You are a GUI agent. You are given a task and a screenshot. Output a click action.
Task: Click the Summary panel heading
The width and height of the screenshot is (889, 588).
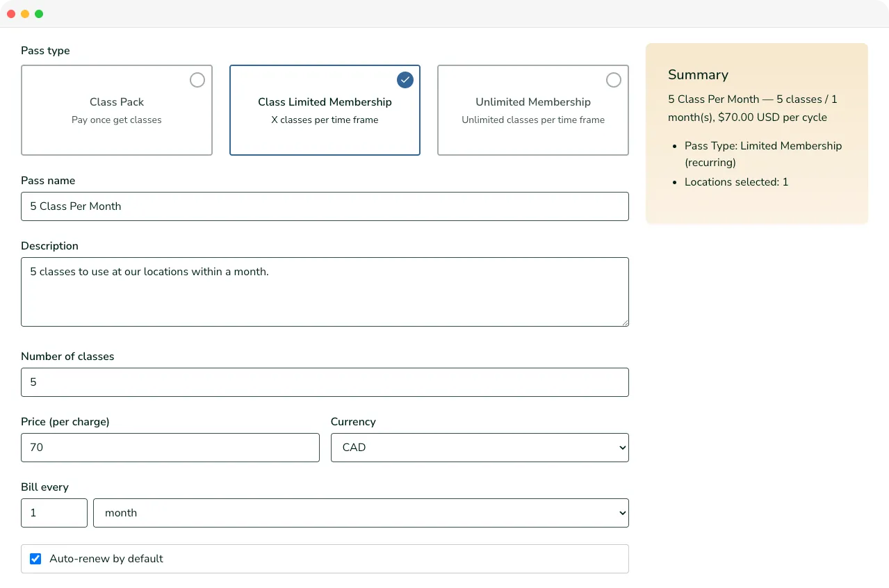click(698, 74)
